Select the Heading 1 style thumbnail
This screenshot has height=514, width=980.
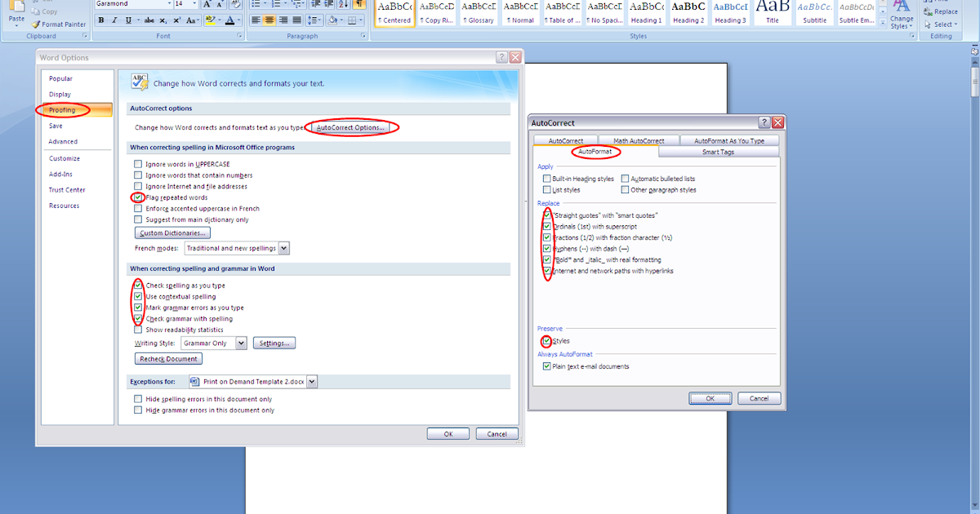point(646,14)
